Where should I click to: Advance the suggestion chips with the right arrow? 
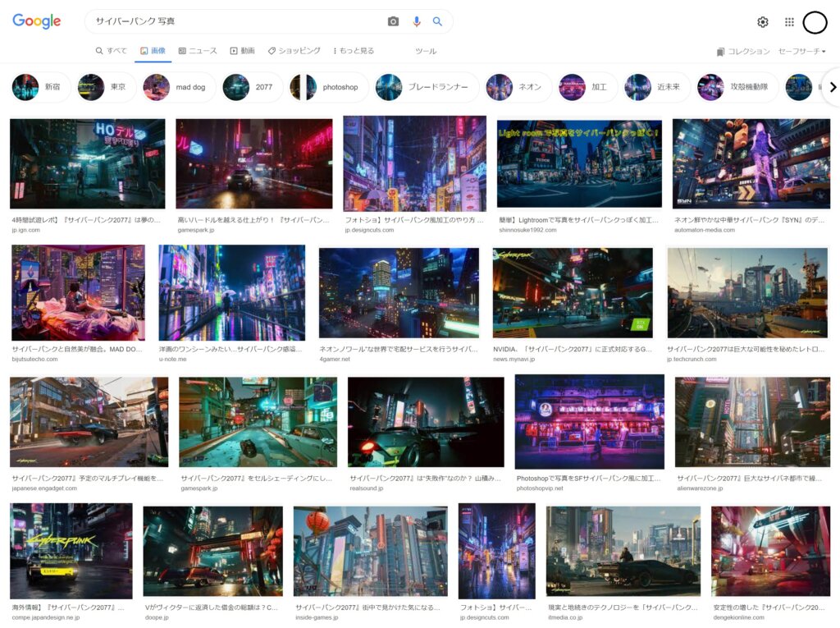tap(833, 87)
